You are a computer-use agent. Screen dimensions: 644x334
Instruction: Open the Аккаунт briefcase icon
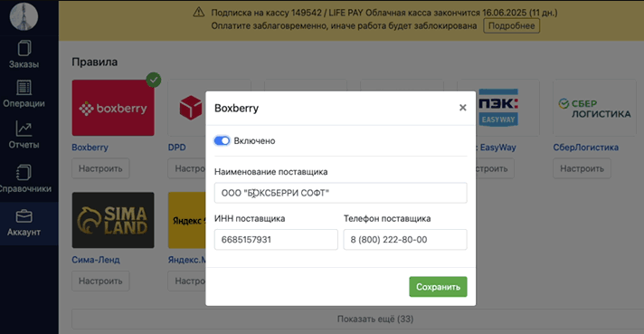pos(24,216)
